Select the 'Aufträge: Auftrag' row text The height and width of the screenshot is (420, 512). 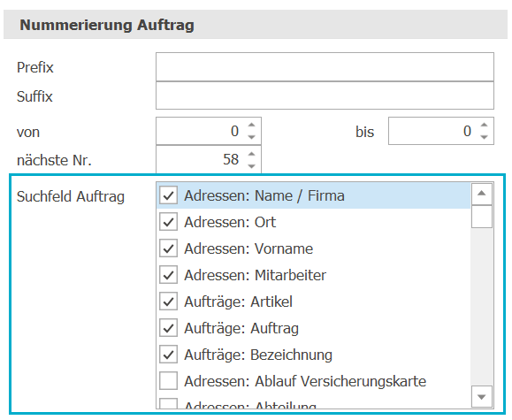(241, 328)
